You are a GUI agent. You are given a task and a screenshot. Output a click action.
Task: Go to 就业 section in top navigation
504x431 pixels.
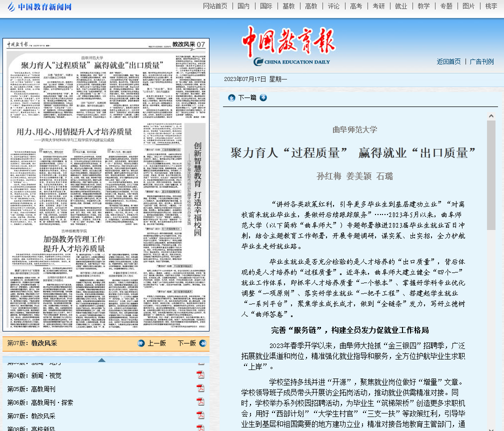tap(401, 6)
